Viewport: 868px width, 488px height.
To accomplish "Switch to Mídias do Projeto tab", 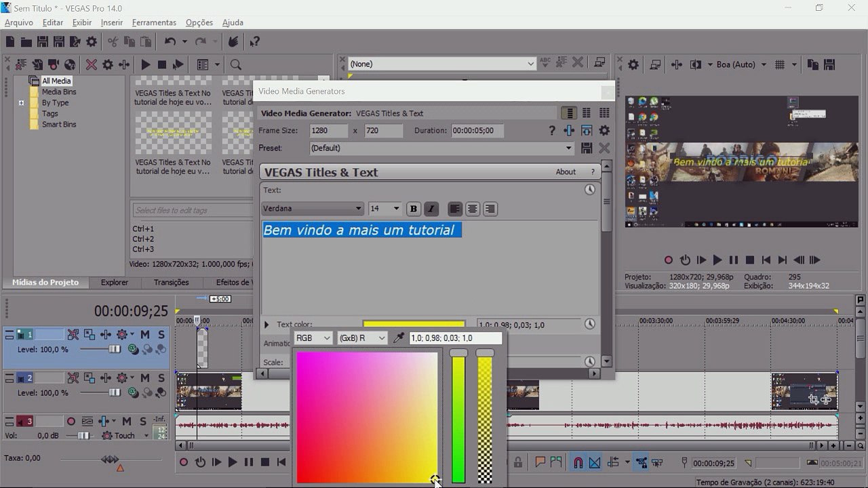I will [x=45, y=283].
